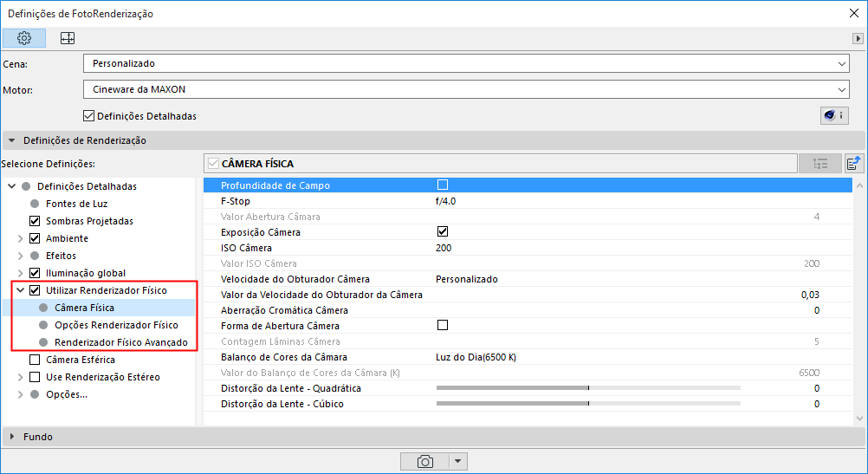
Task: Click the Cinema 4D info button
Action: coord(834,115)
